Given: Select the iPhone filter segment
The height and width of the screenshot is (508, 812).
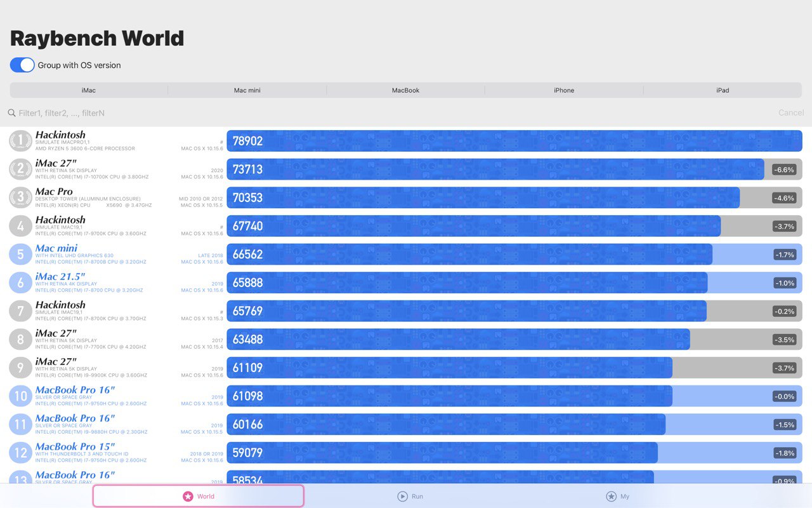Looking at the screenshot, I should point(564,90).
